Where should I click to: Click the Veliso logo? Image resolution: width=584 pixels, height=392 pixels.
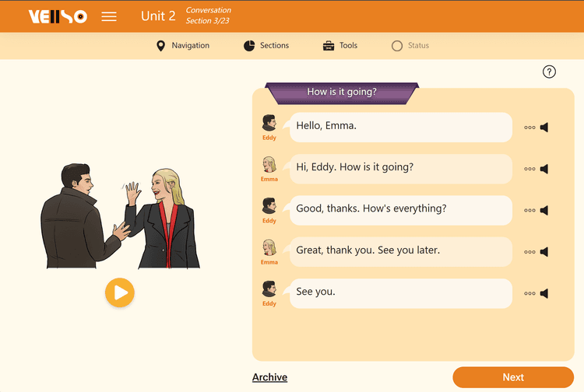(58, 16)
